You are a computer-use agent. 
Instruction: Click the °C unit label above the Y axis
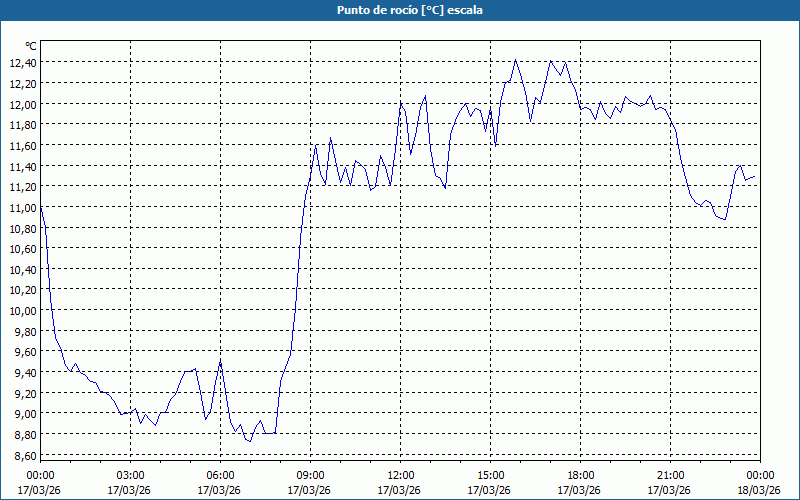(31, 46)
